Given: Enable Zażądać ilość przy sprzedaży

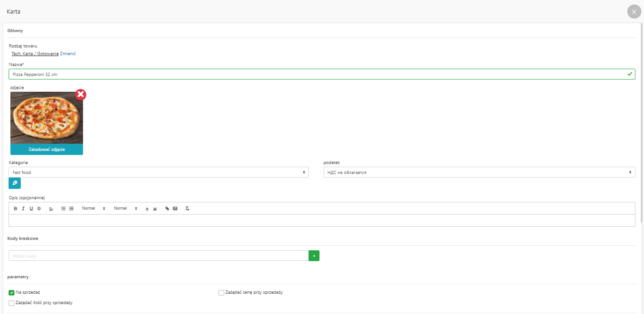Looking at the screenshot, I should coord(12,303).
